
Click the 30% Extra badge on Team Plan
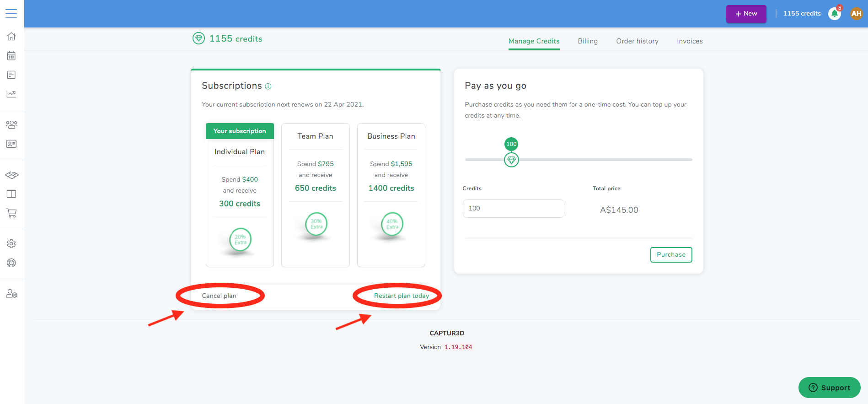pyautogui.click(x=316, y=224)
